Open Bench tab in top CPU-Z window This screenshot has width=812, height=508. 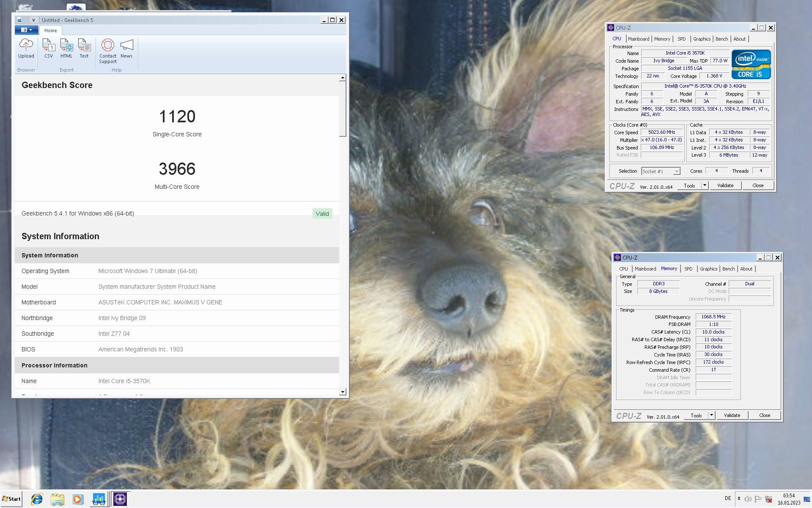722,39
